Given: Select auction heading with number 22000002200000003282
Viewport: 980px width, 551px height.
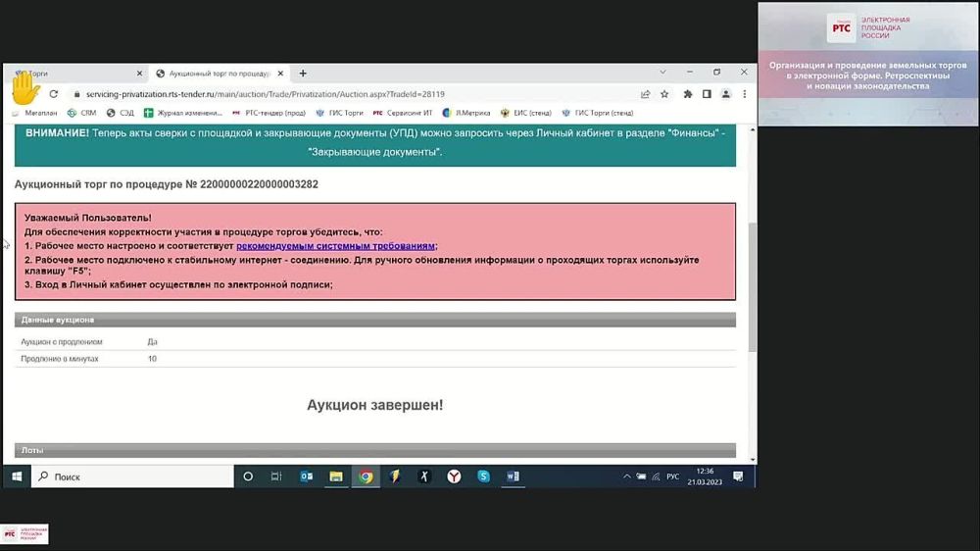Looking at the screenshot, I should click(167, 184).
